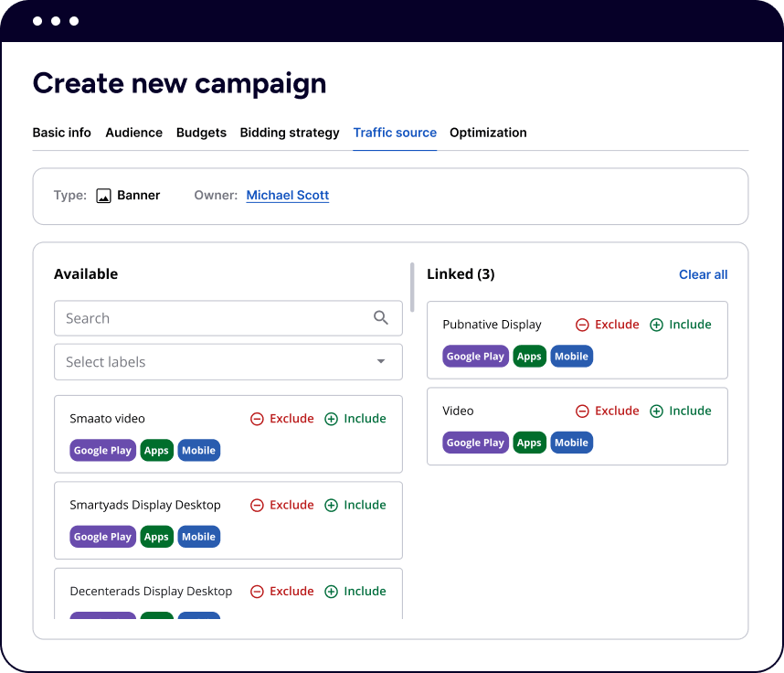Click the Available list scrollbar
Image resolution: width=784 pixels, height=673 pixels.
point(412,288)
